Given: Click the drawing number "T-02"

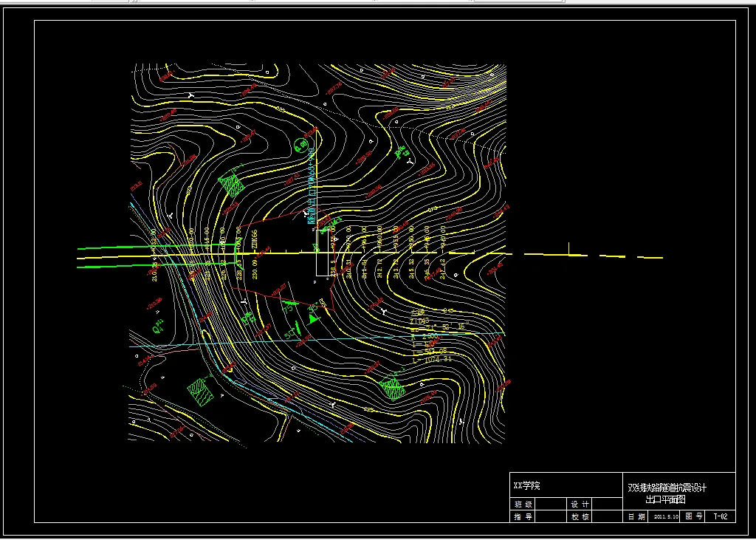Looking at the screenshot, I should (x=721, y=516).
